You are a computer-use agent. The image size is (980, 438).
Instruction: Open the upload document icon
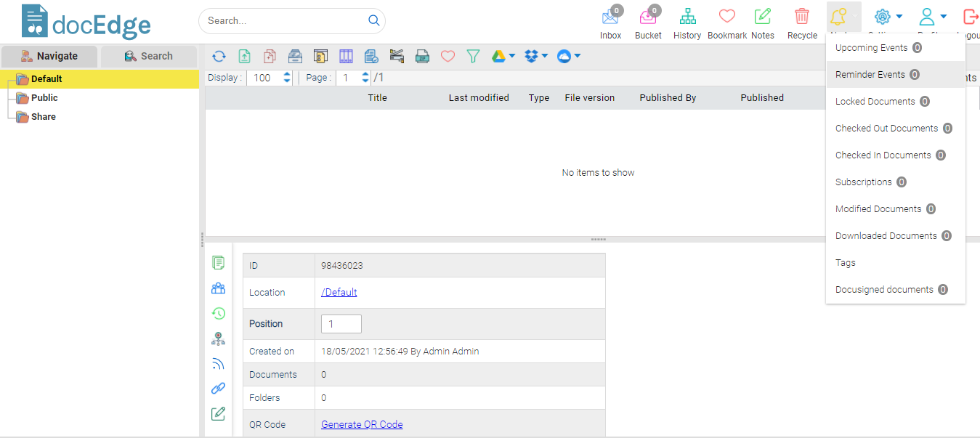coord(245,56)
